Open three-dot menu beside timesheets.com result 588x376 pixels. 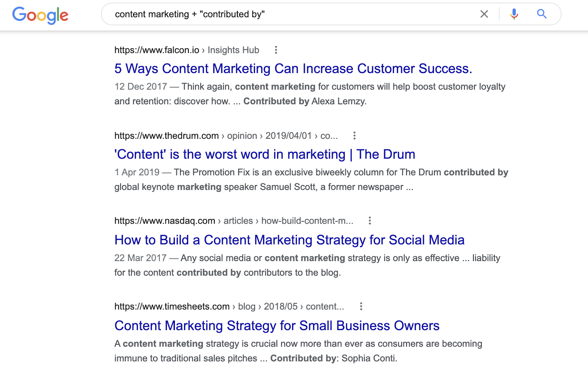[361, 306]
